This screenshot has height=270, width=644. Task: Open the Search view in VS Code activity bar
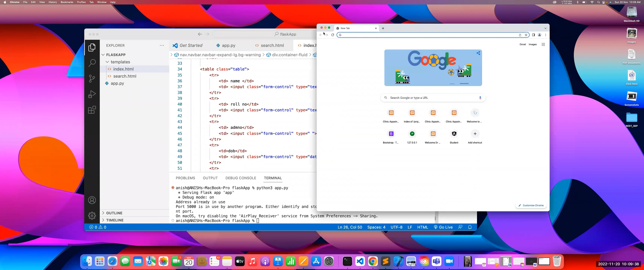point(92,63)
